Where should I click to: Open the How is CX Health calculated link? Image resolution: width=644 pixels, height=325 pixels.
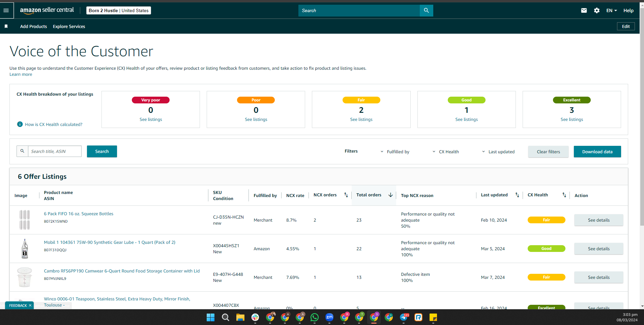pyautogui.click(x=54, y=124)
